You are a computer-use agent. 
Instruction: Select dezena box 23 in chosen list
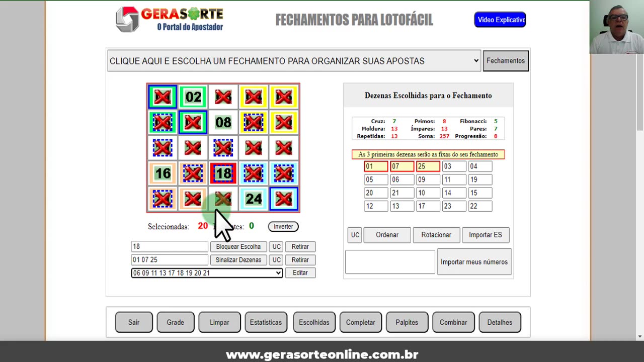pos(454,206)
